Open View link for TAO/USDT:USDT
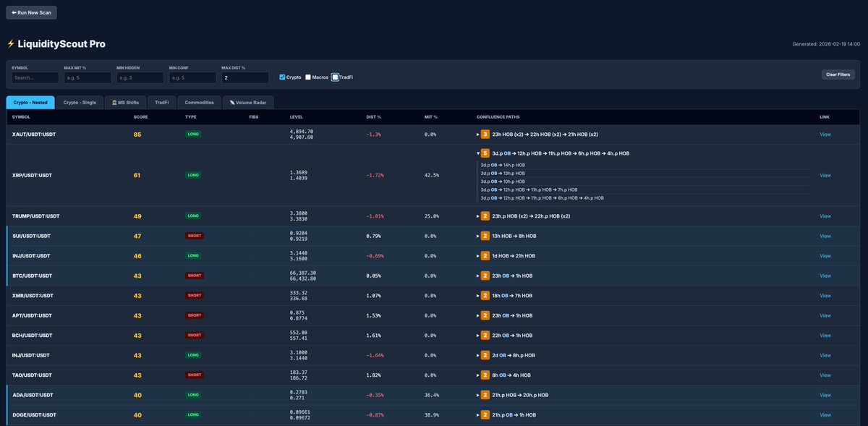 point(825,375)
